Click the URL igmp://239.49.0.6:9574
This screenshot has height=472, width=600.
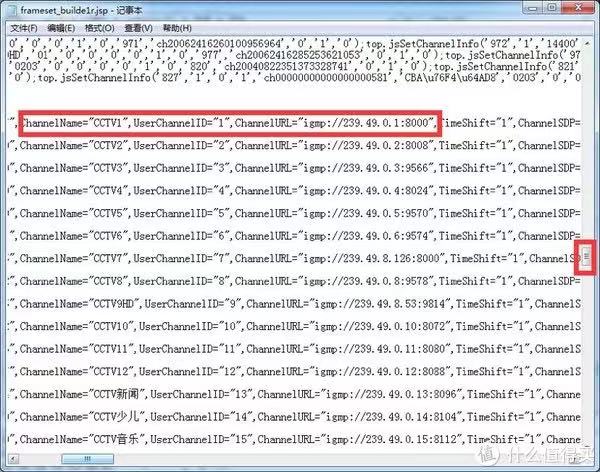pyautogui.click(x=365, y=236)
